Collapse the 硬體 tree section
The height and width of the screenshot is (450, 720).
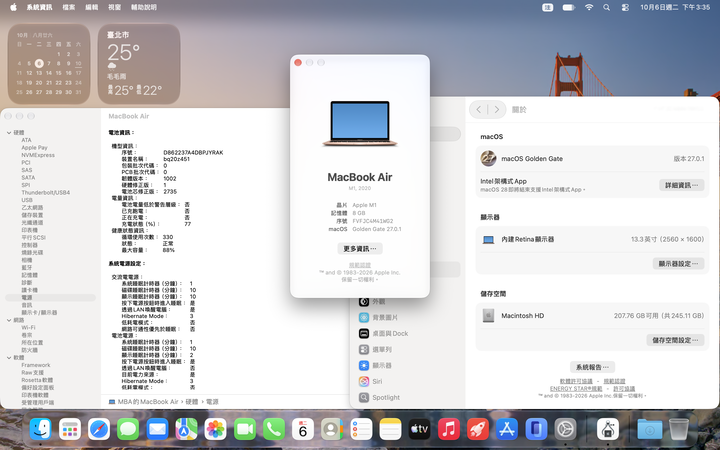coord(9,133)
